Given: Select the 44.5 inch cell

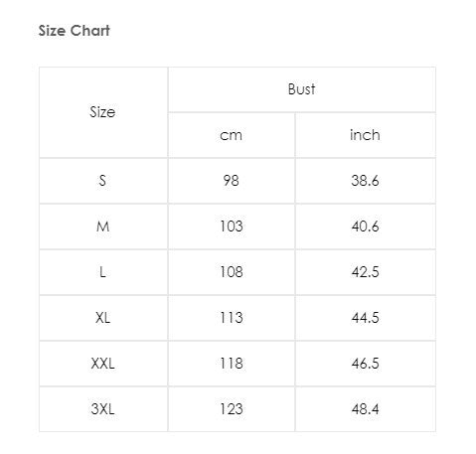Looking at the screenshot, I should [366, 318].
